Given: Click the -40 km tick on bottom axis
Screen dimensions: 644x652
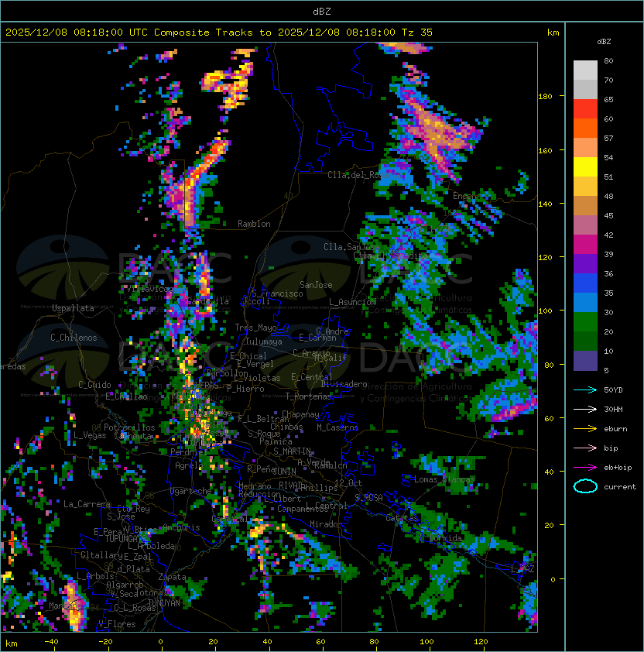Looking at the screenshot, I should pyautogui.click(x=51, y=642).
